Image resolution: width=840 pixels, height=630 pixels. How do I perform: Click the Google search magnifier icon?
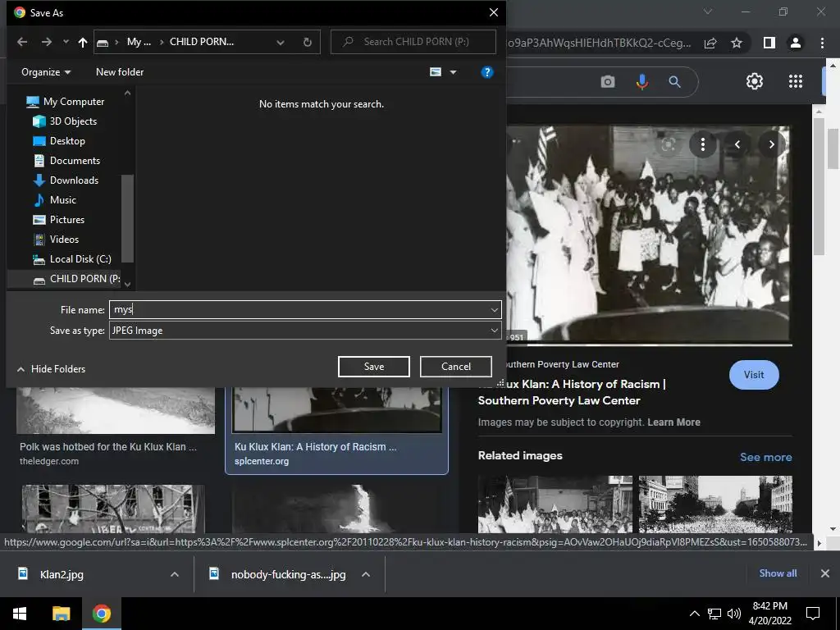pyautogui.click(x=675, y=81)
